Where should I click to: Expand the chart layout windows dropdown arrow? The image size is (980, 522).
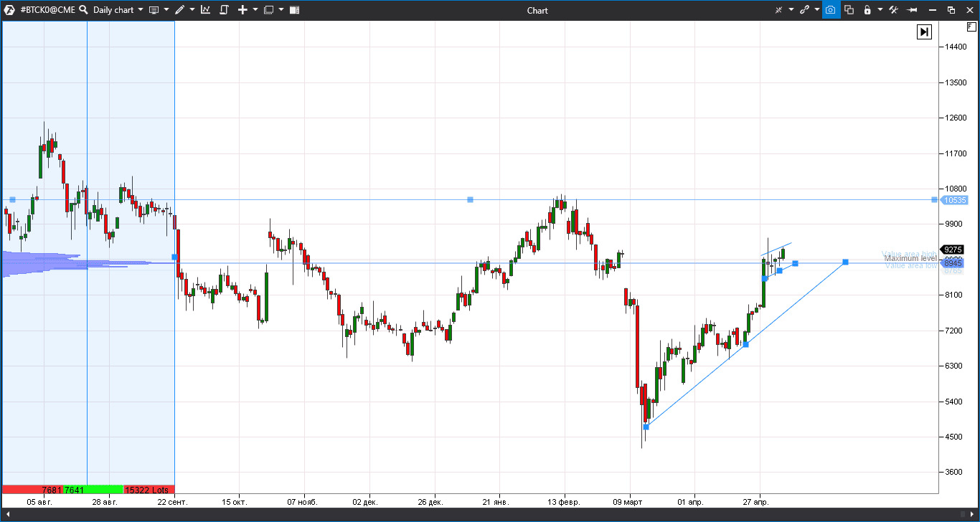click(281, 10)
